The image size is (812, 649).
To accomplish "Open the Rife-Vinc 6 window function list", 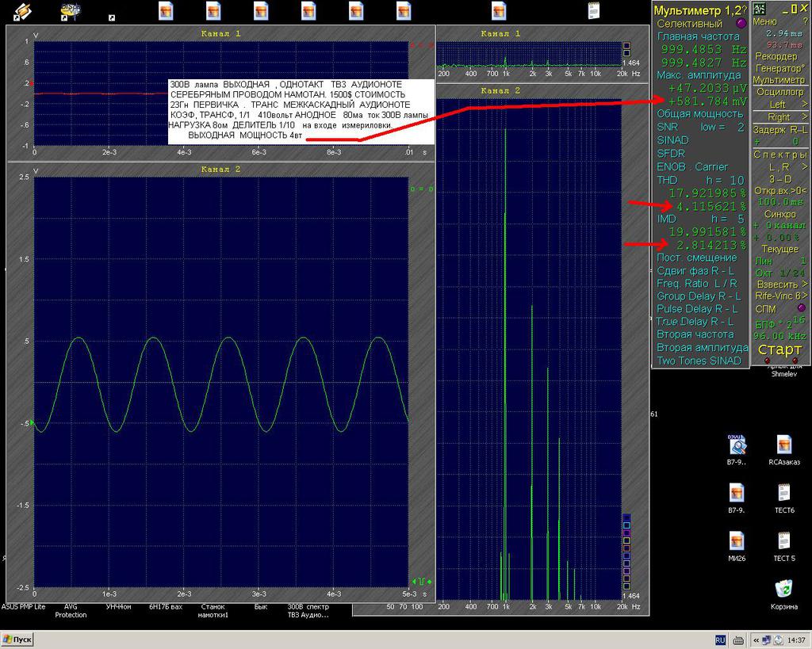I will [781, 296].
